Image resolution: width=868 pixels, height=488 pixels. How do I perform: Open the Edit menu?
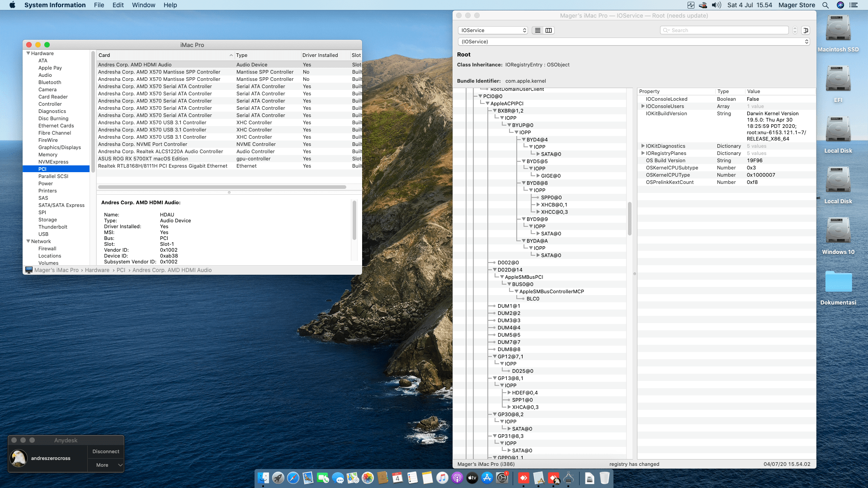[x=118, y=5]
